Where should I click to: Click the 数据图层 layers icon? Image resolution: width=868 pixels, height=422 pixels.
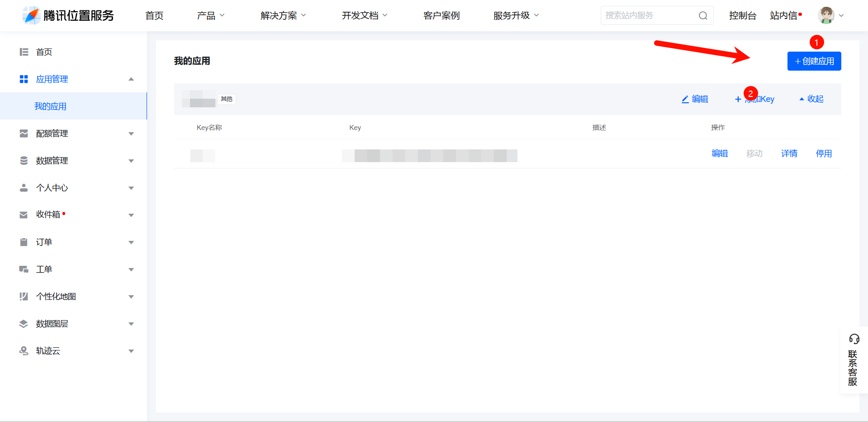24,323
